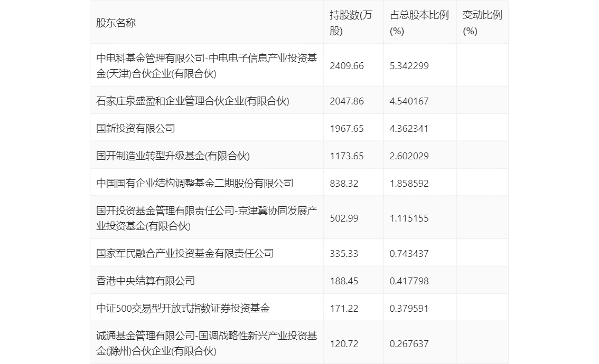Select the percentage 4.362341
Viewport: 599px width, 364px height.
409,129
